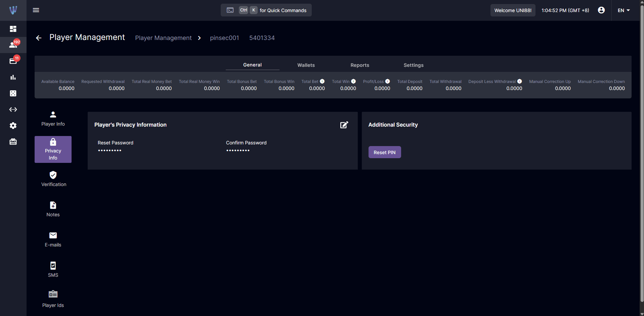
Task: Switch to the General tab
Action: pyautogui.click(x=252, y=65)
